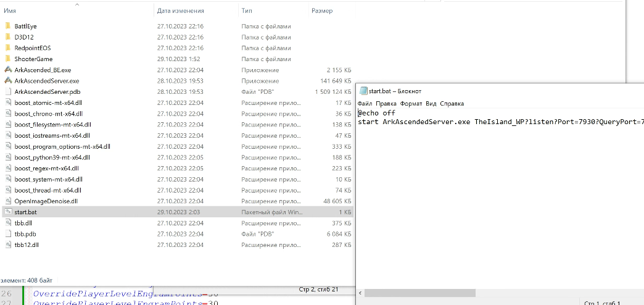This screenshot has width=644, height=305.
Task: Select the ShooterGame folder name
Action: coord(33,59)
